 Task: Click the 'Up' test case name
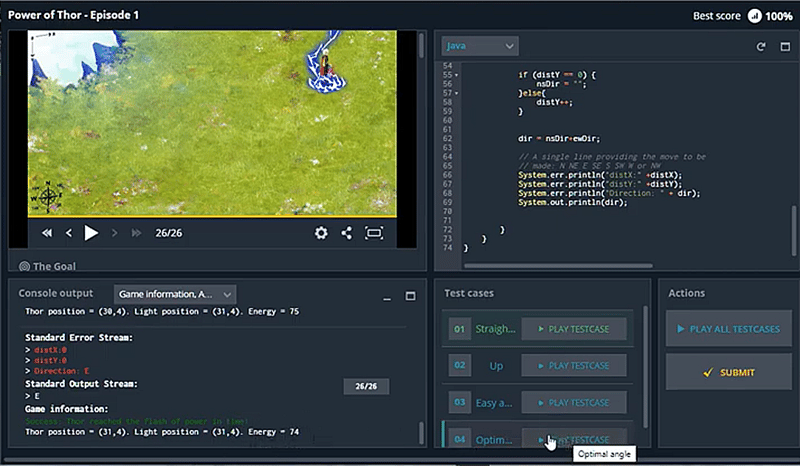[496, 366]
